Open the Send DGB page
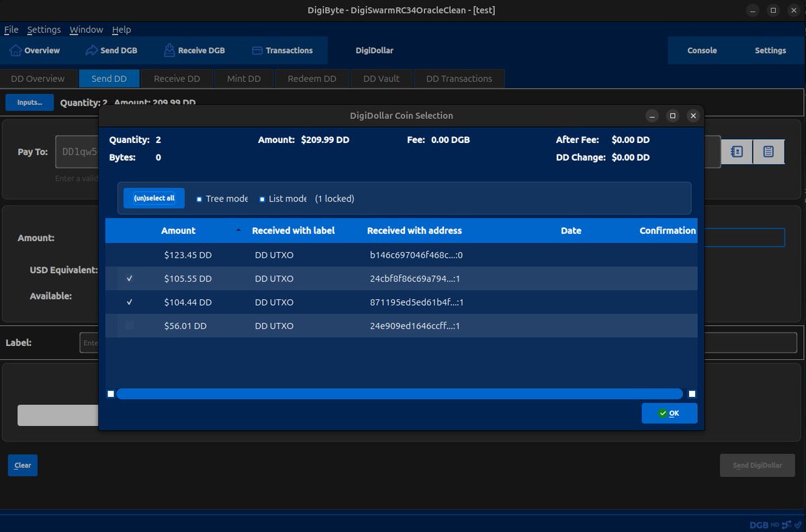 pos(111,50)
